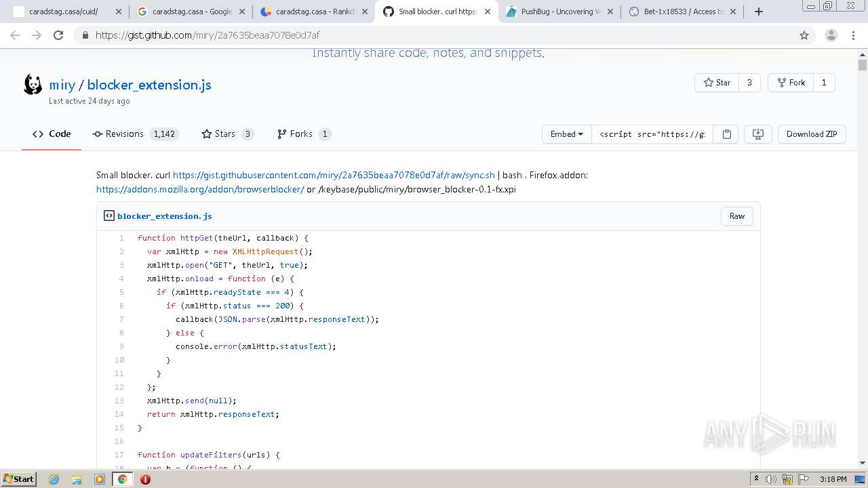Screen dimensions: 868x488
Task: Open blocker_extension.js gist title link
Action: click(x=149, y=85)
